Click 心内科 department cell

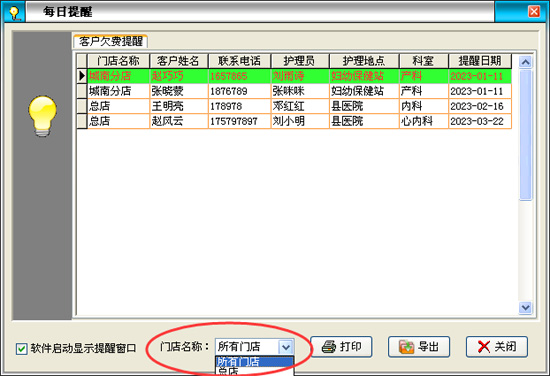(424, 121)
